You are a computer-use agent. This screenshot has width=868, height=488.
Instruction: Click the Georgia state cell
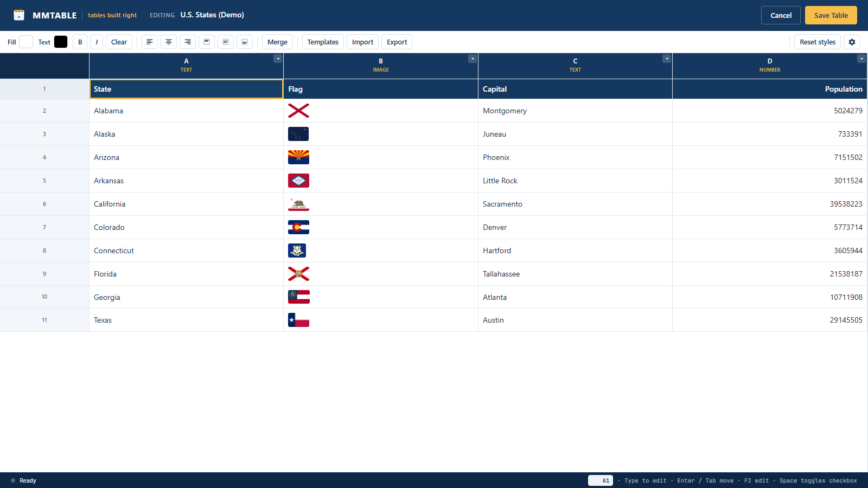(186, 297)
